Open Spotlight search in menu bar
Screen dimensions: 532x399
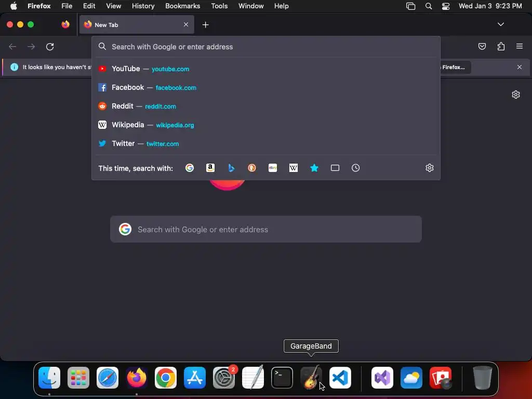(x=429, y=6)
